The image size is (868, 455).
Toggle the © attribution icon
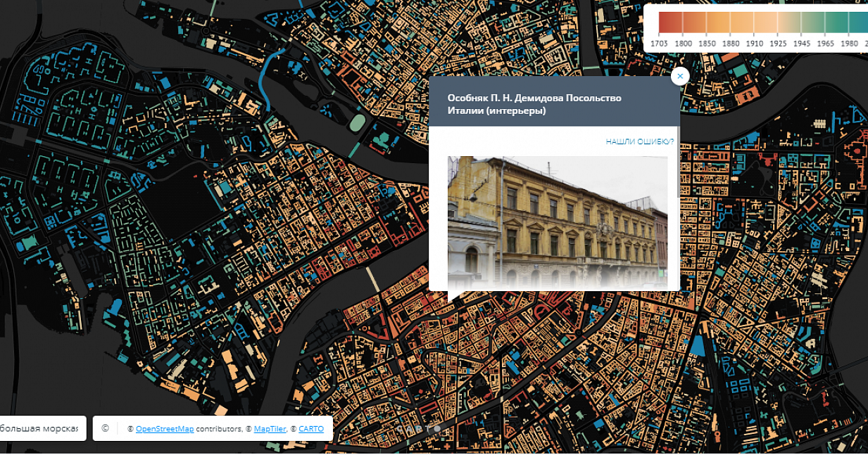point(105,428)
